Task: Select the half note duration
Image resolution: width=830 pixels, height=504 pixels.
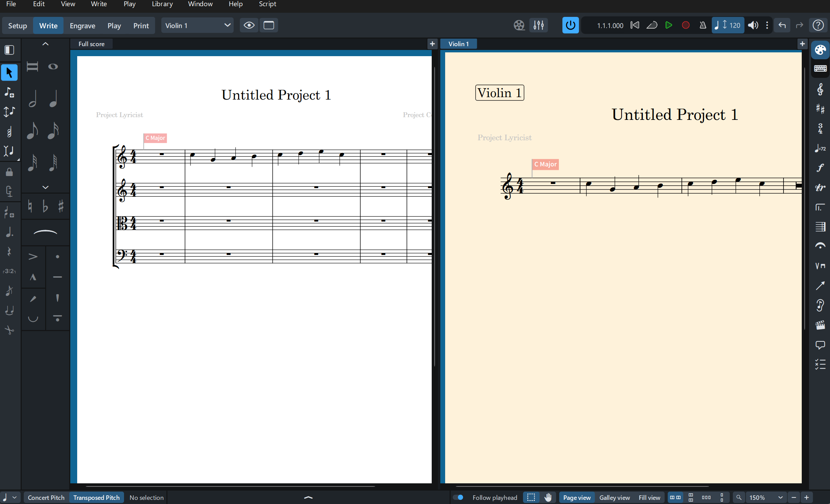Action: click(33, 99)
